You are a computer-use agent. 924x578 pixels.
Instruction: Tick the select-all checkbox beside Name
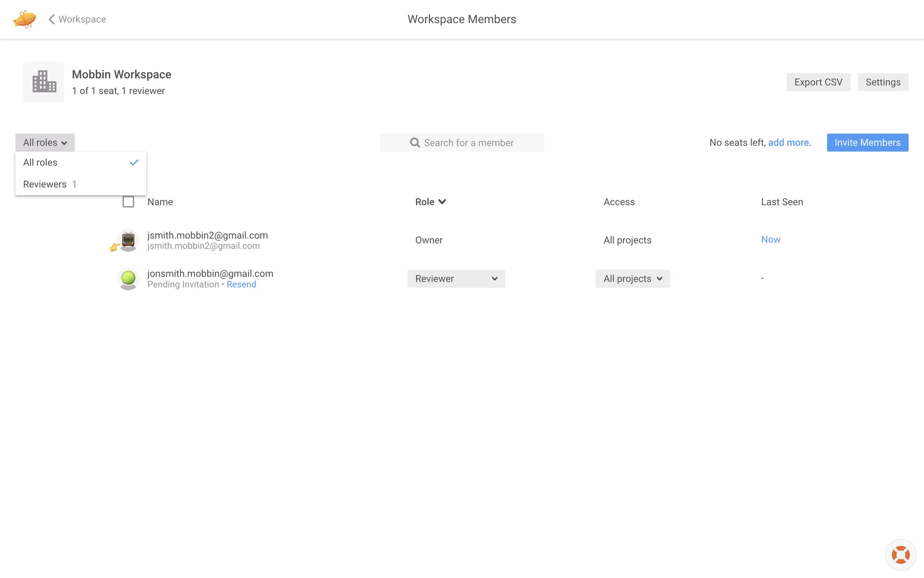click(128, 202)
